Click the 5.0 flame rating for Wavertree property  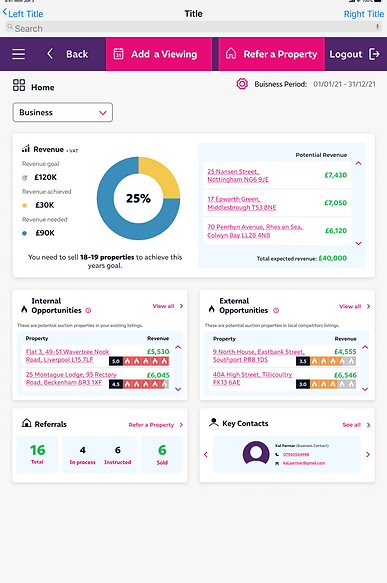coord(139,361)
